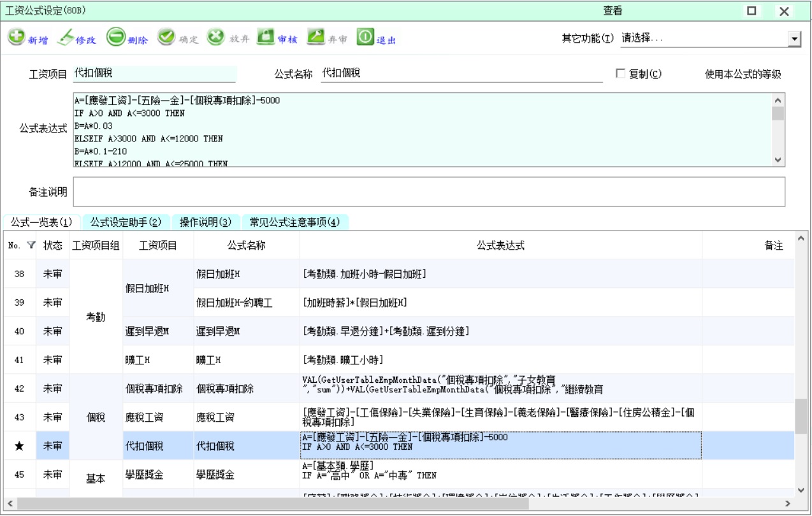812x516 pixels.
Task: Click 未审 status in row 42
Action: click(52, 389)
